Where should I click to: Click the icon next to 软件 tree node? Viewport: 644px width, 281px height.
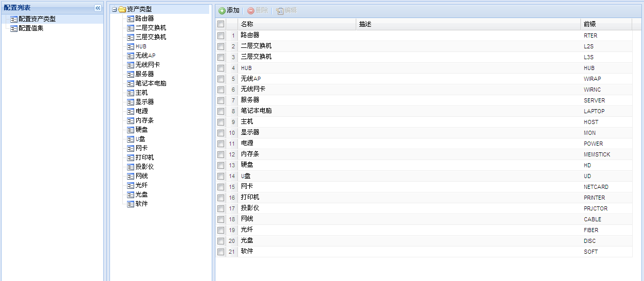131,204
